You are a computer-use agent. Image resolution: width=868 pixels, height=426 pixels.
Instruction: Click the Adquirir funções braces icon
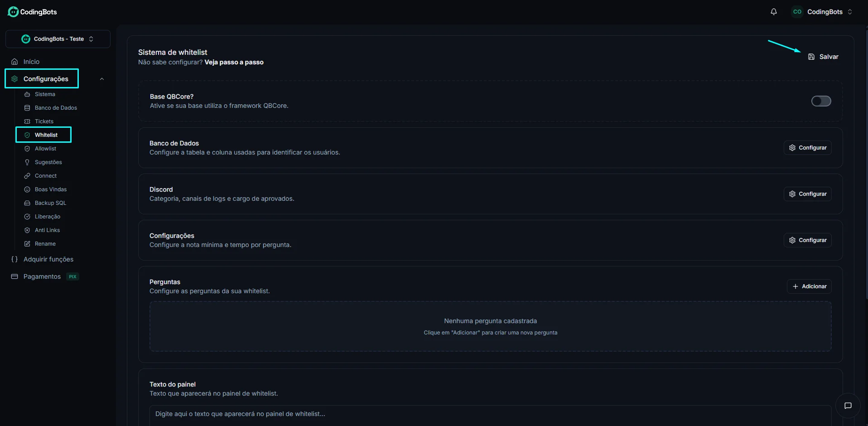tap(14, 259)
